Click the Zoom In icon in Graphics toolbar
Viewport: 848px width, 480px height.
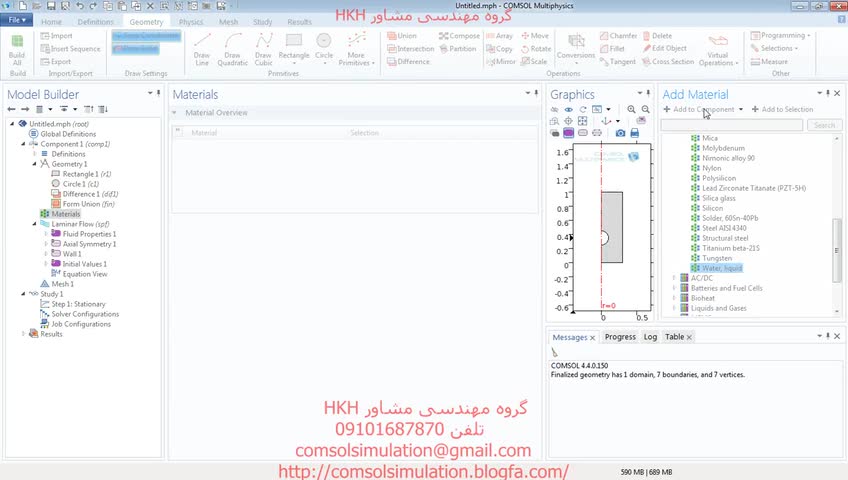pos(631,109)
